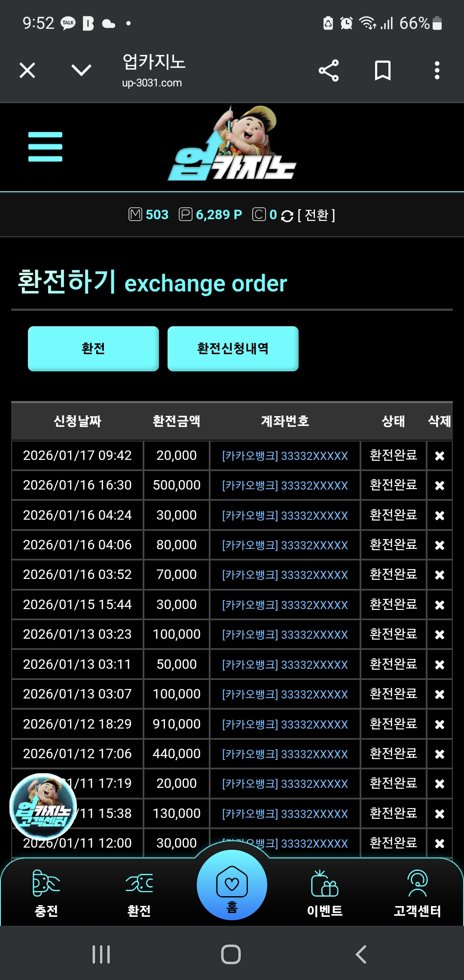Screen dimensions: 464x980
Task: Open the floating customer center badge
Action: 43,806
